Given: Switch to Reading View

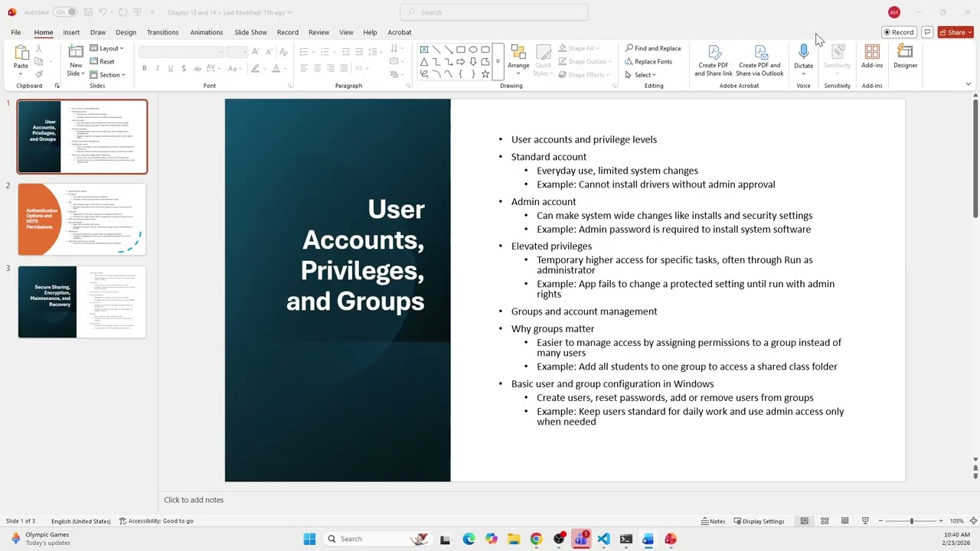Looking at the screenshot, I should pyautogui.click(x=845, y=521).
